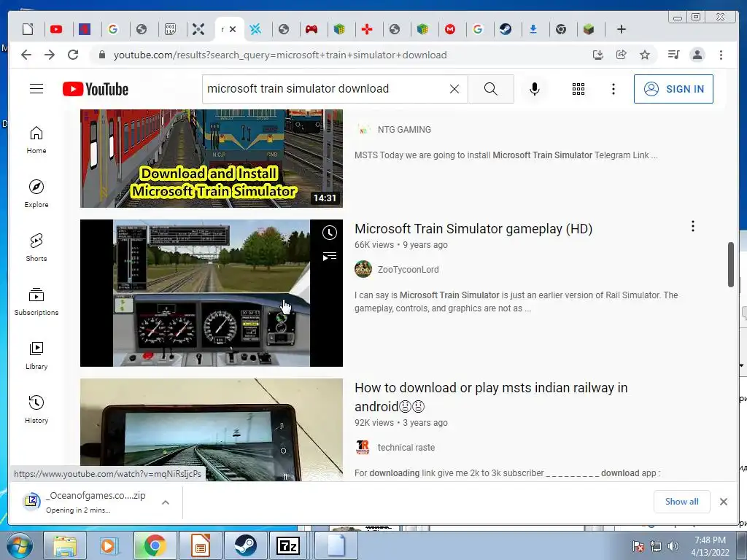747x560 pixels.
Task: Open Chrome media control icon
Action: (x=673, y=55)
